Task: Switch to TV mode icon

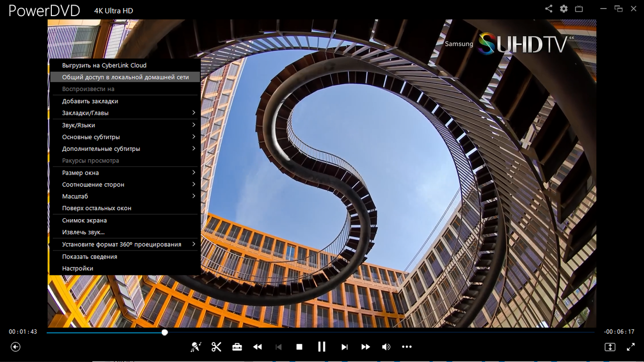Action: tap(579, 9)
